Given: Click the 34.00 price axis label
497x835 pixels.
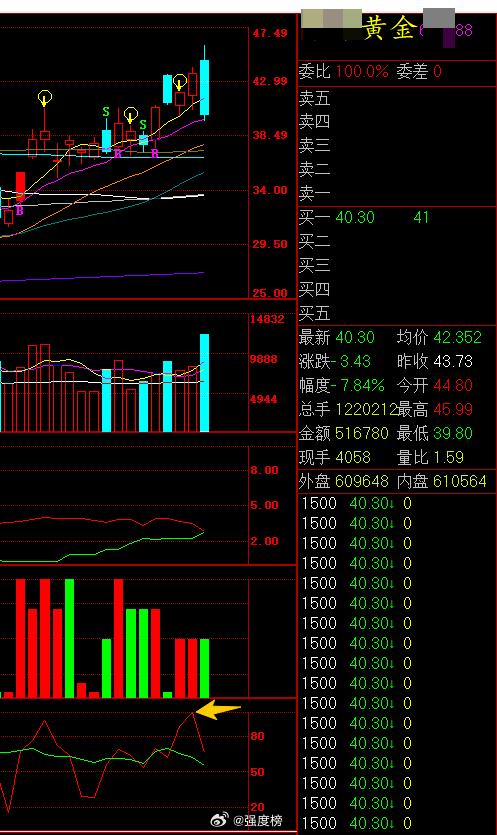Looking at the screenshot, I should pos(270,190).
